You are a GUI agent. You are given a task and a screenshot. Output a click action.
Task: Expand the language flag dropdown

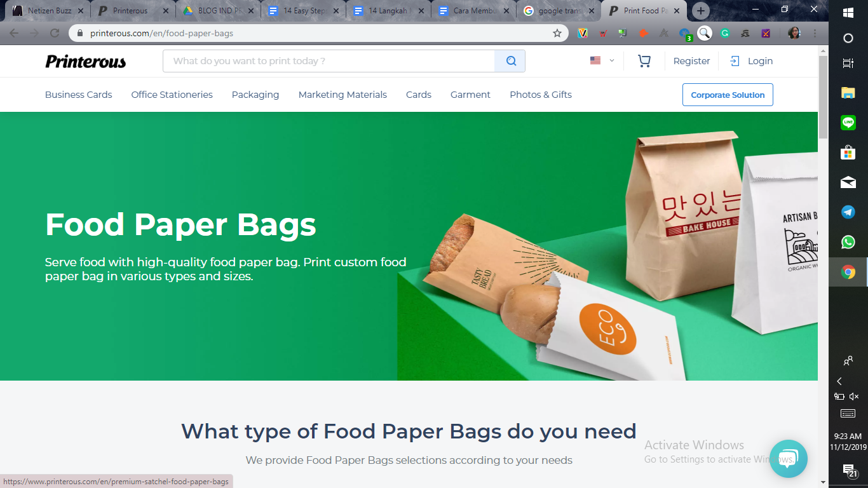602,61
